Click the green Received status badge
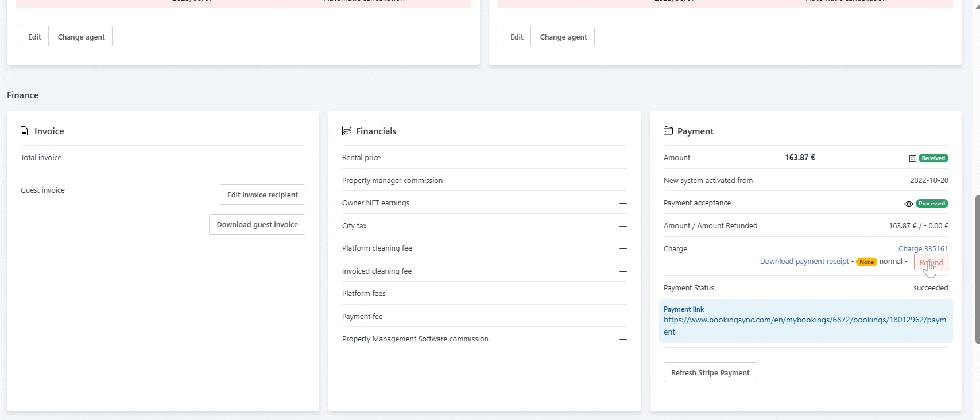980x420 pixels. coord(933,158)
